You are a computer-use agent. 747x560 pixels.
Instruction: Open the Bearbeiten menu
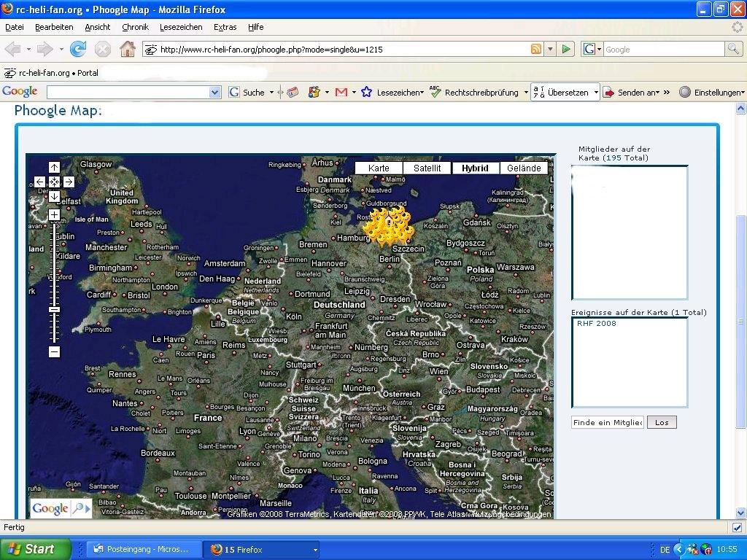[x=54, y=27]
